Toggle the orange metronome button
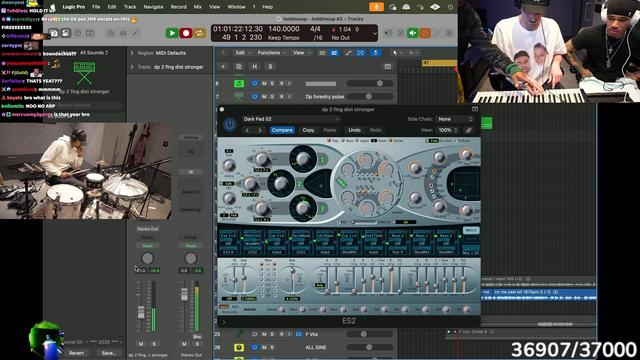 (425, 33)
